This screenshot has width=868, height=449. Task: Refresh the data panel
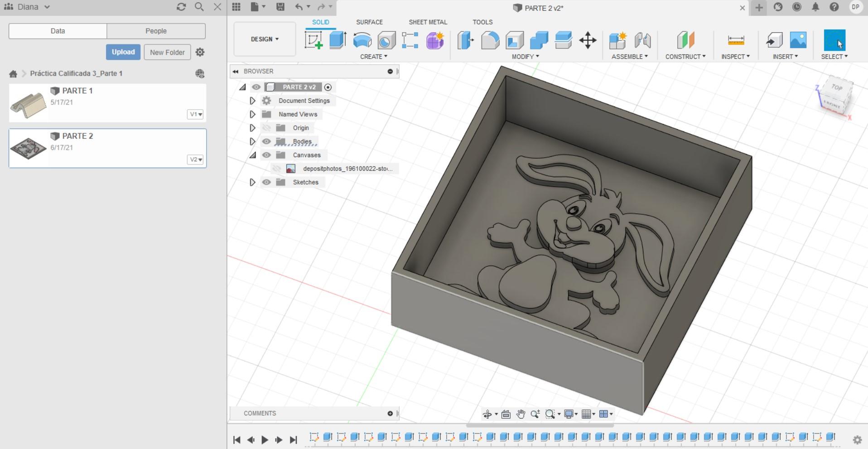(181, 7)
